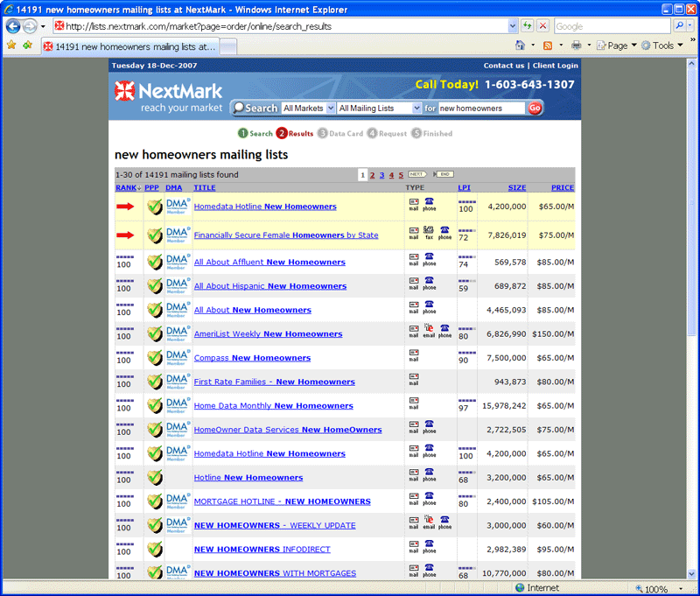Screen dimensions: 700x596
Task: Click the Stop loading icon
Action: [x=543, y=26]
